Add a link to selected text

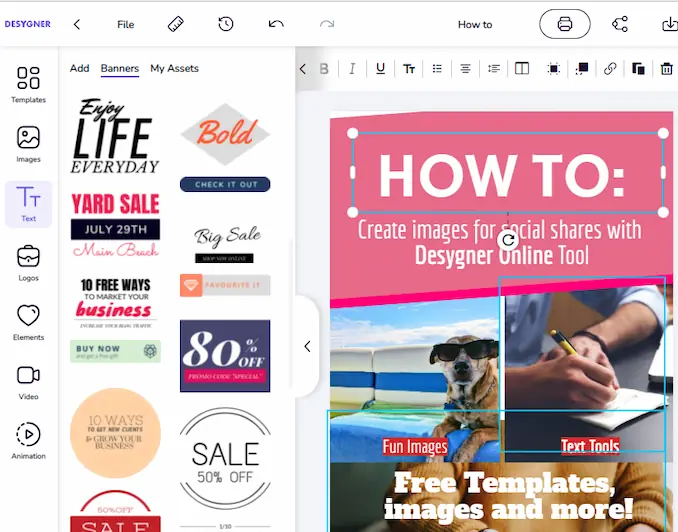coord(610,69)
